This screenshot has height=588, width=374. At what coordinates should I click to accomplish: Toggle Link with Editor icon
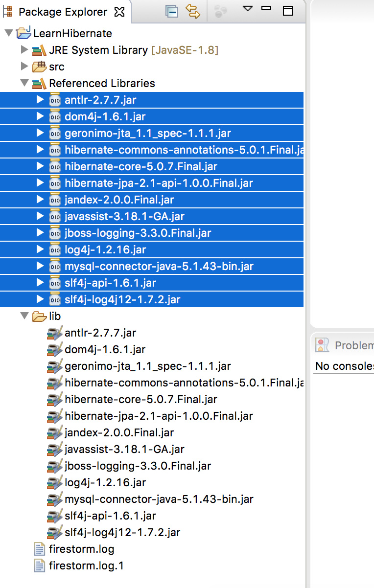(x=194, y=11)
